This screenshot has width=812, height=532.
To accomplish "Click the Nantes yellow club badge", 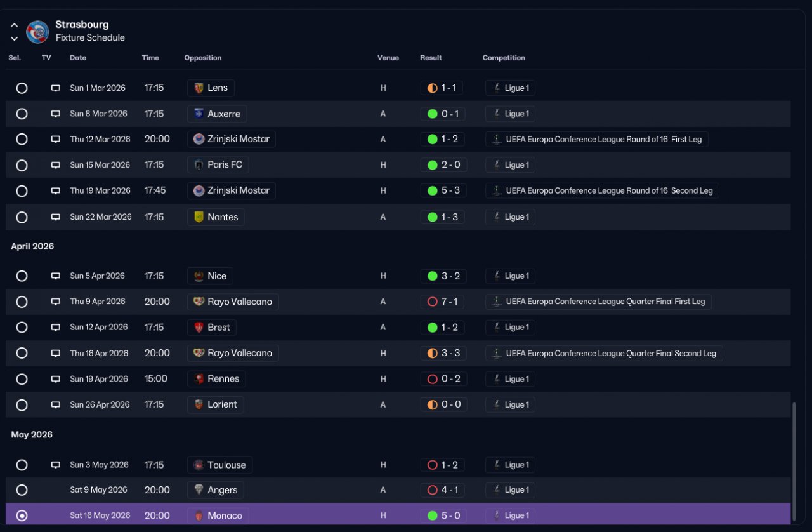I will pyautogui.click(x=199, y=217).
